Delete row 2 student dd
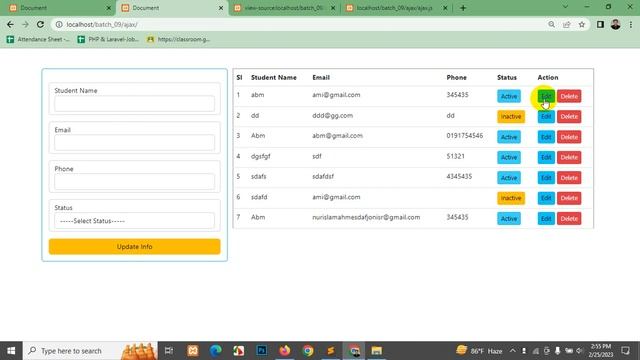This screenshot has height=360, width=640. pos(569,117)
